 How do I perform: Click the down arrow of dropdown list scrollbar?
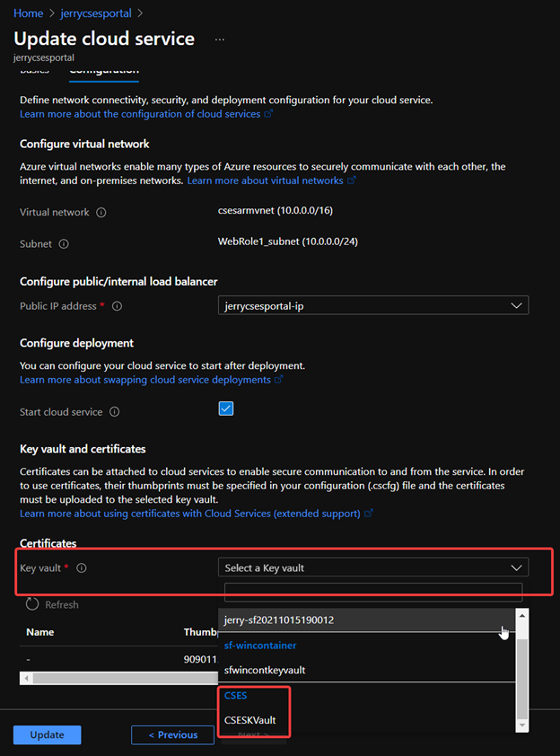click(x=522, y=725)
